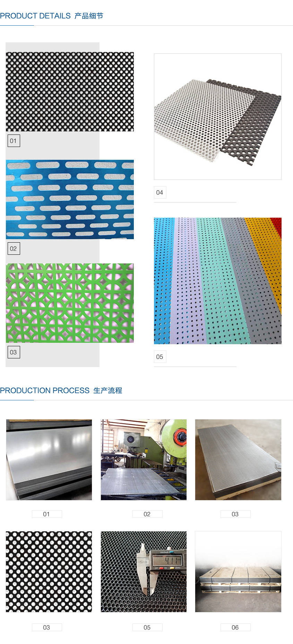Open the white and grey perforated sheets image
The height and width of the screenshot is (644, 293).
point(218,116)
